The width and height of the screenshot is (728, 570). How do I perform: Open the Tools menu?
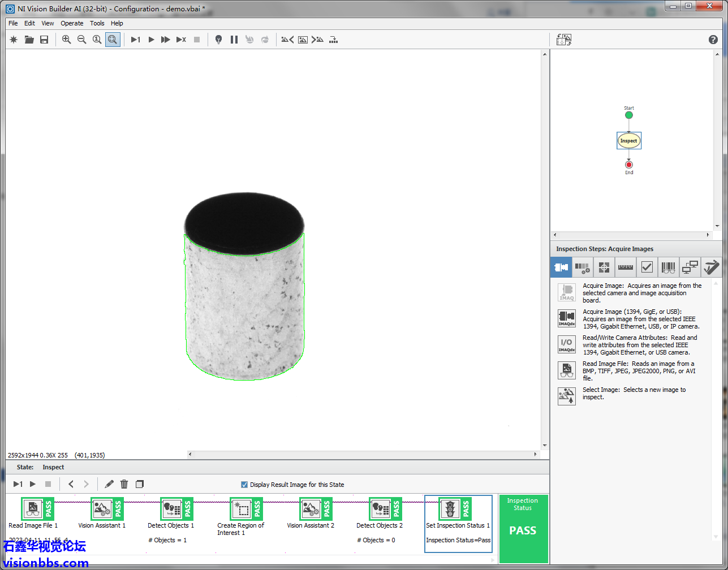pos(97,23)
